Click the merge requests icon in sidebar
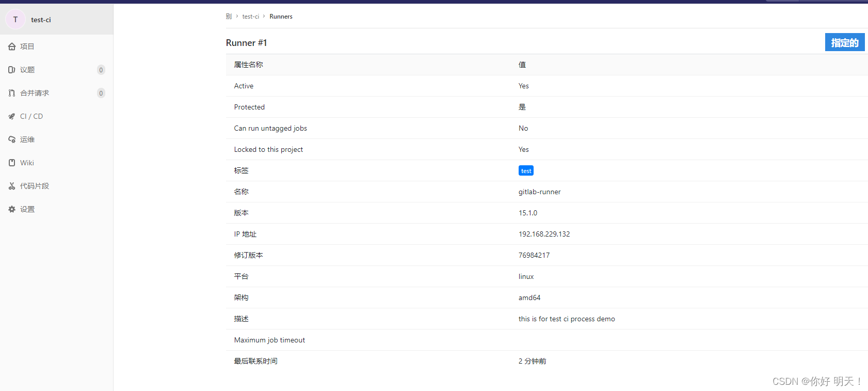The height and width of the screenshot is (391, 868). pos(12,93)
